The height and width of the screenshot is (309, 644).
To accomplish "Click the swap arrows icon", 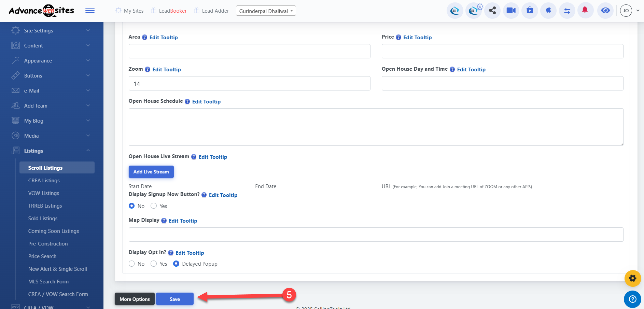I will (567, 11).
